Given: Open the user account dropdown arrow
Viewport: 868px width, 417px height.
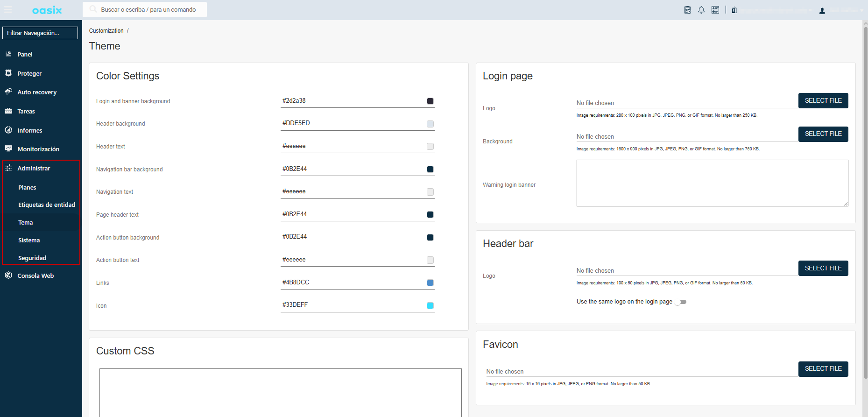Looking at the screenshot, I should [x=861, y=10].
